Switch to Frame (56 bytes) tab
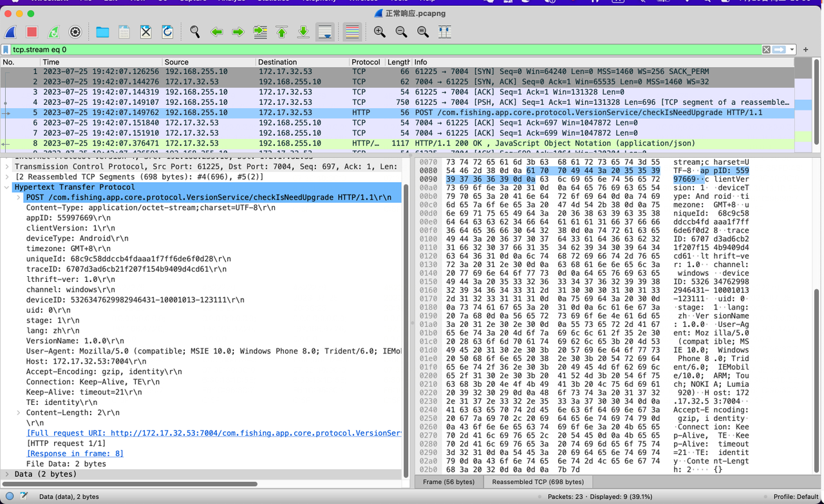Image resolution: width=824 pixels, height=504 pixels. 449,482
